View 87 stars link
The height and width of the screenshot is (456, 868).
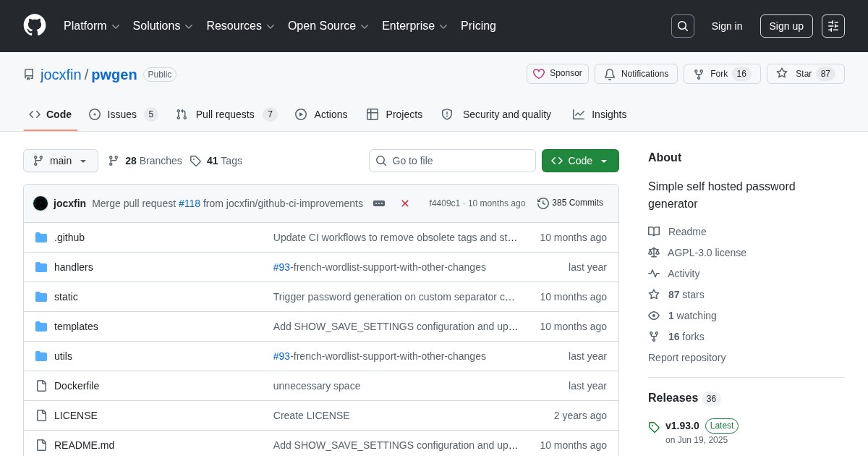676,295
